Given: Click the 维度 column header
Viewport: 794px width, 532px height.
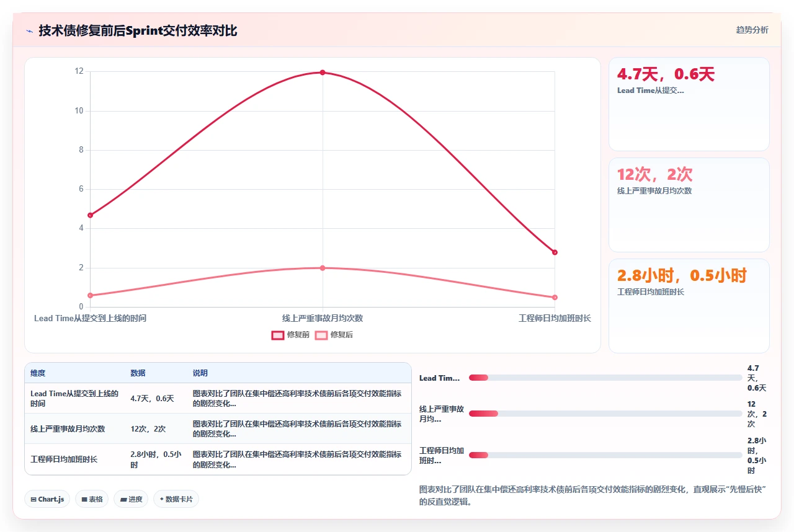Looking at the screenshot, I should (x=74, y=373).
